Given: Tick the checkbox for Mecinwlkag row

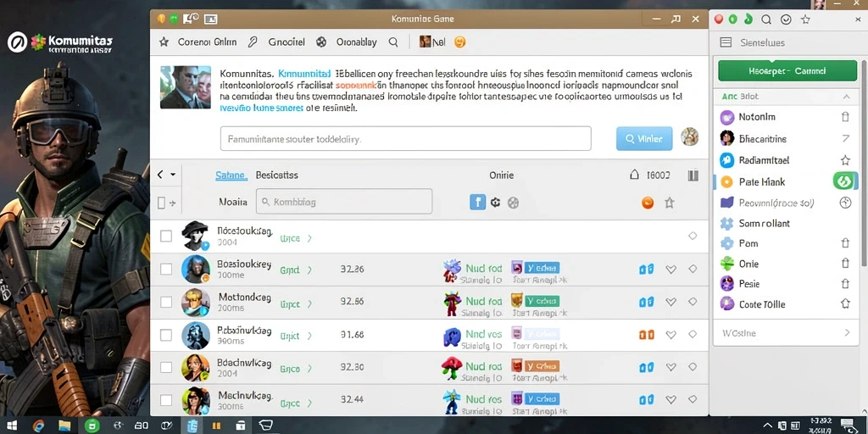Looking at the screenshot, I should coord(165,400).
